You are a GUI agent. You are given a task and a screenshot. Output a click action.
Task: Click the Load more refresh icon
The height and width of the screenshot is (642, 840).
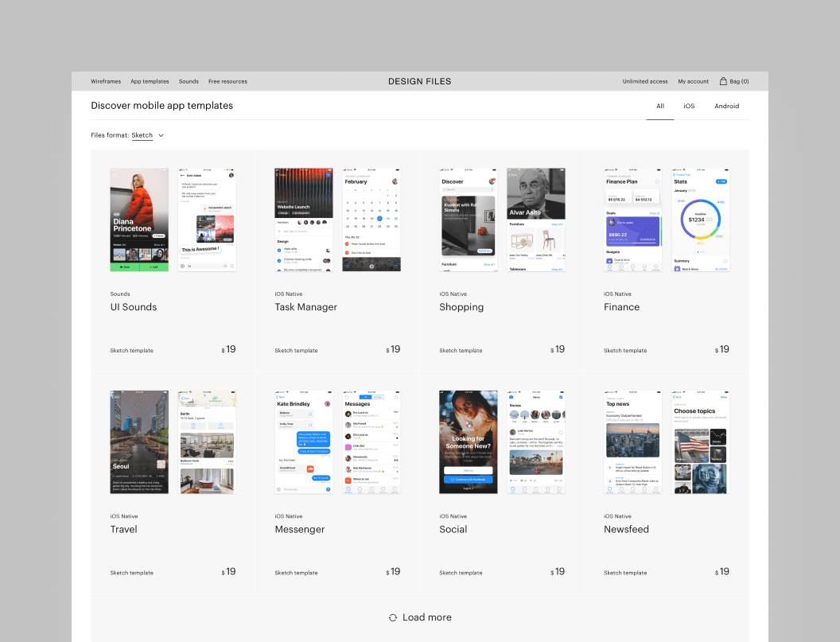393,618
